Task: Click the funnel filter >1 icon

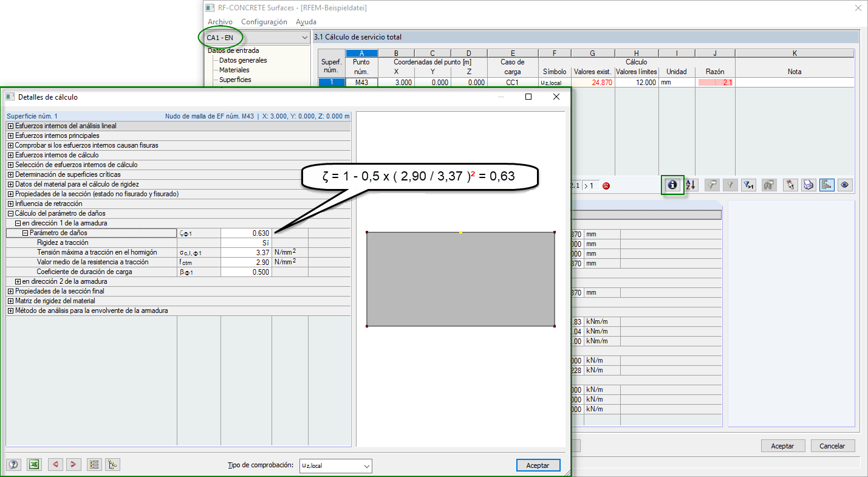Action: tap(749, 185)
